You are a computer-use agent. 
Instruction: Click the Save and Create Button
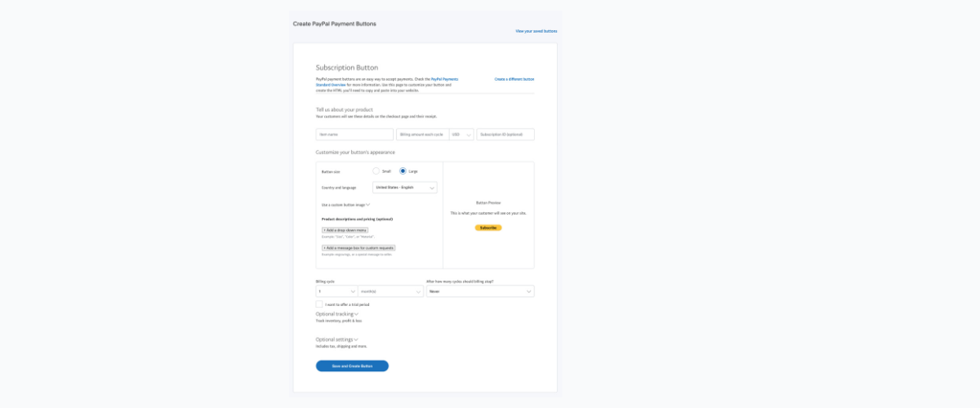(x=352, y=366)
